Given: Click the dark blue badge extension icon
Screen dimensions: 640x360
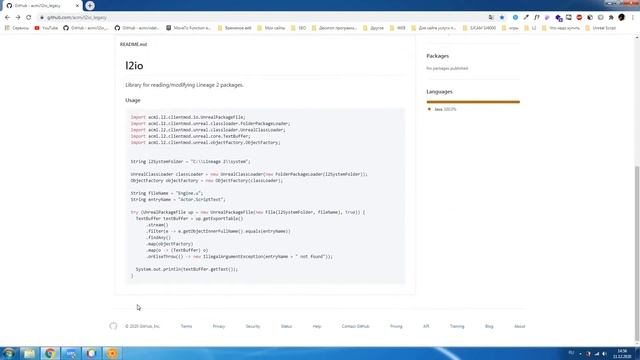Looking at the screenshot, I should 558,18.
